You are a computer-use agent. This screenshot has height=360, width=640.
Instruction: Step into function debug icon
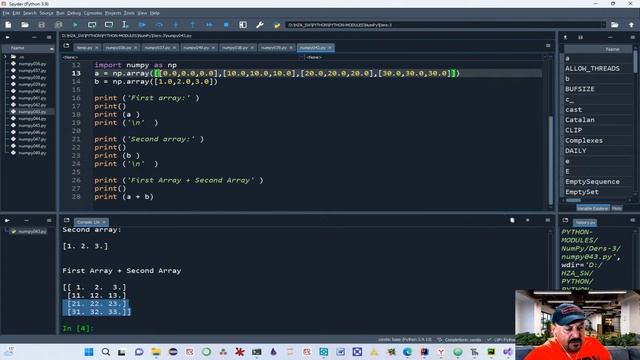coord(176,25)
